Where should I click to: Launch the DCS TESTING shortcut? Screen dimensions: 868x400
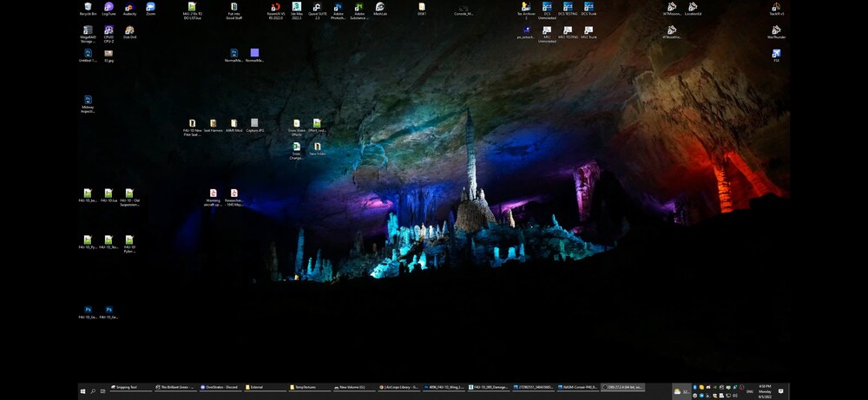tap(568, 9)
